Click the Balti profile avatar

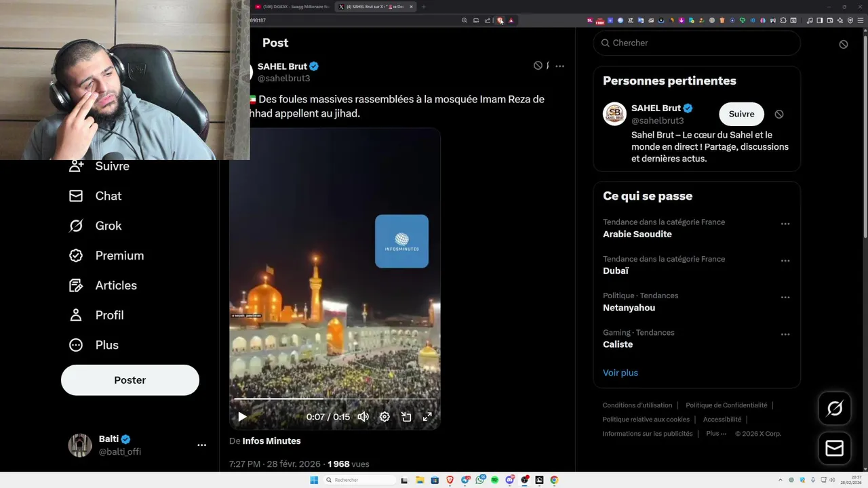(80, 445)
